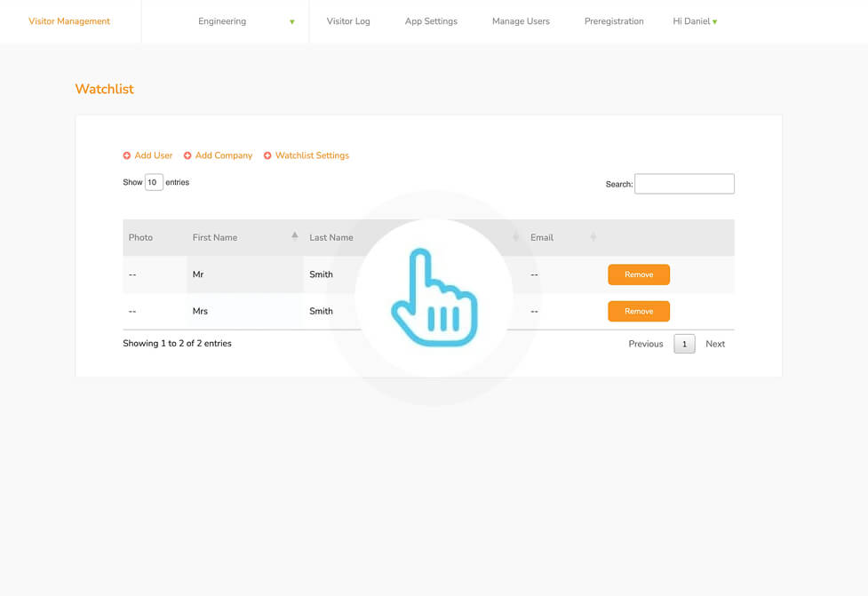The width and height of the screenshot is (868, 596).
Task: Click the Show entries count field
Action: [154, 182]
